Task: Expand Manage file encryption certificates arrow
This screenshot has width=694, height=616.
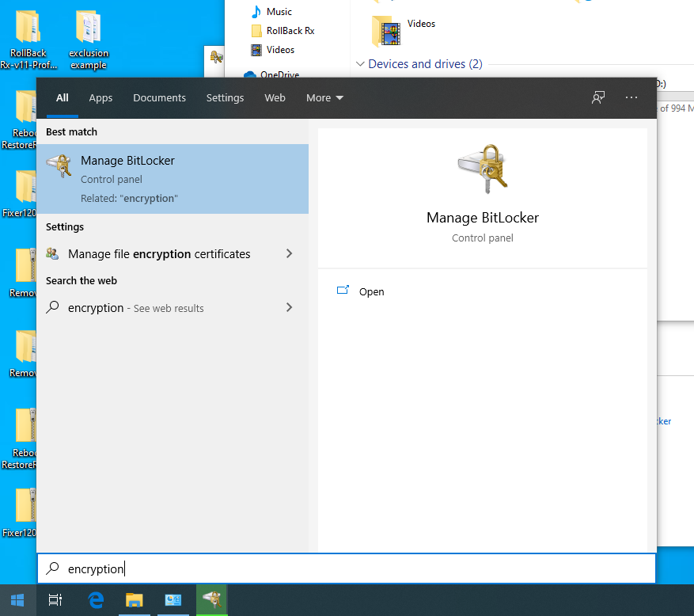Action: coord(289,253)
